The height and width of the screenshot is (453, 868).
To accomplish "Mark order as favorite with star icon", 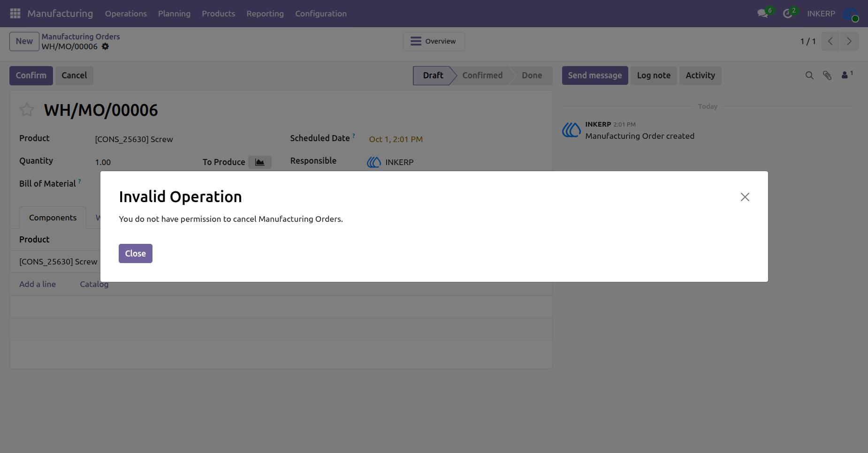I will point(27,110).
